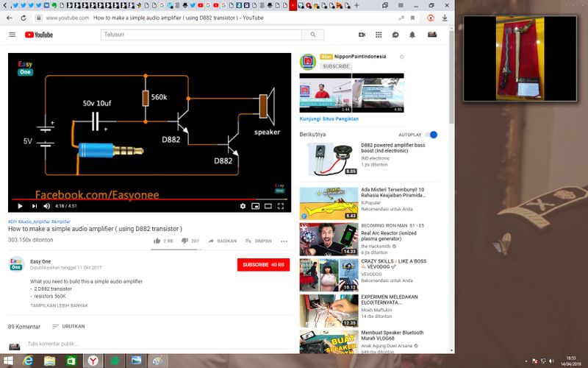
Task: Click the public comment input field
Action: [x=159, y=344]
